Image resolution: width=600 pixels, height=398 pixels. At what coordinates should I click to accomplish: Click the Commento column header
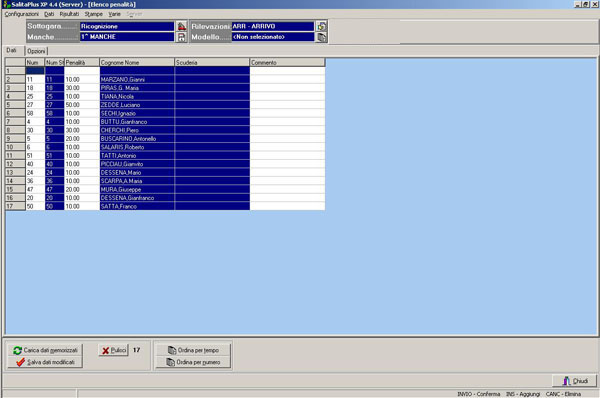pos(287,62)
